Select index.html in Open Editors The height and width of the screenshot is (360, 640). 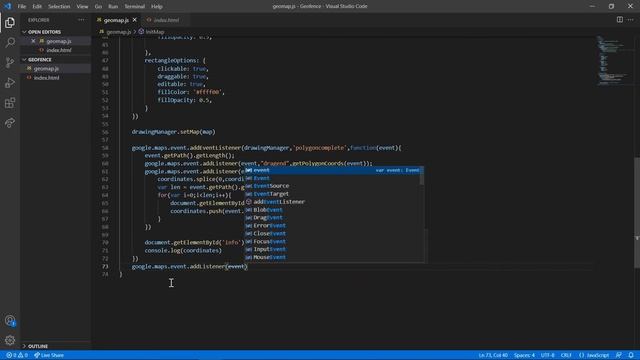tap(59, 50)
